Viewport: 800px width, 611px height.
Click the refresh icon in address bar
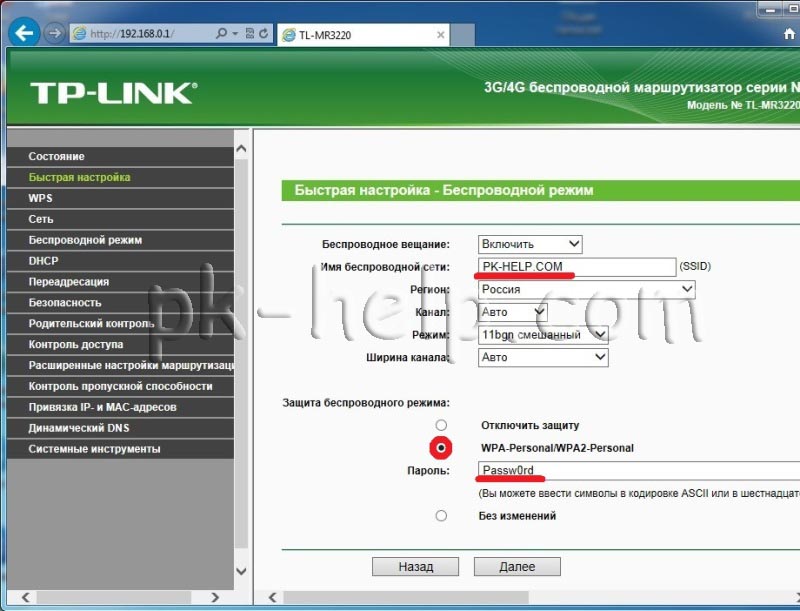pos(263,34)
